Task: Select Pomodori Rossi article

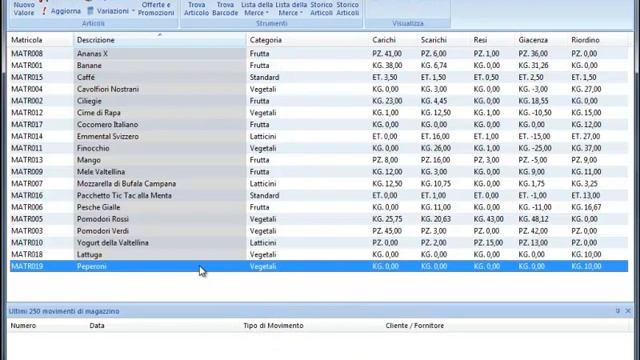Action: tap(102, 219)
